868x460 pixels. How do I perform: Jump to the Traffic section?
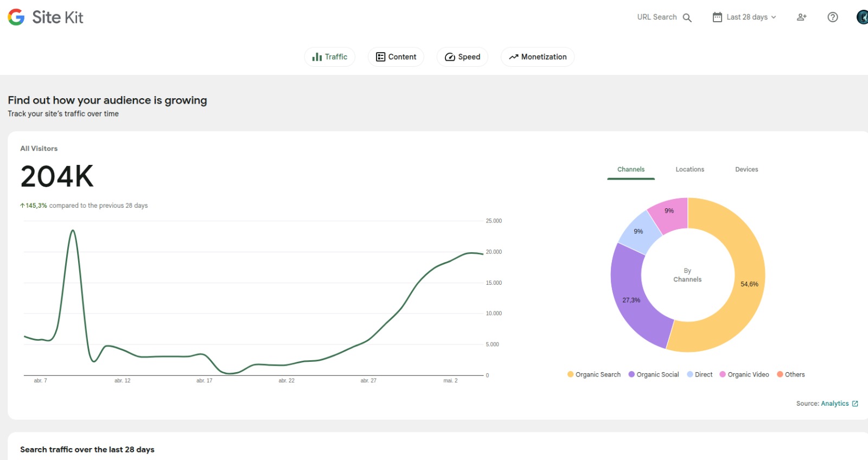coord(330,57)
